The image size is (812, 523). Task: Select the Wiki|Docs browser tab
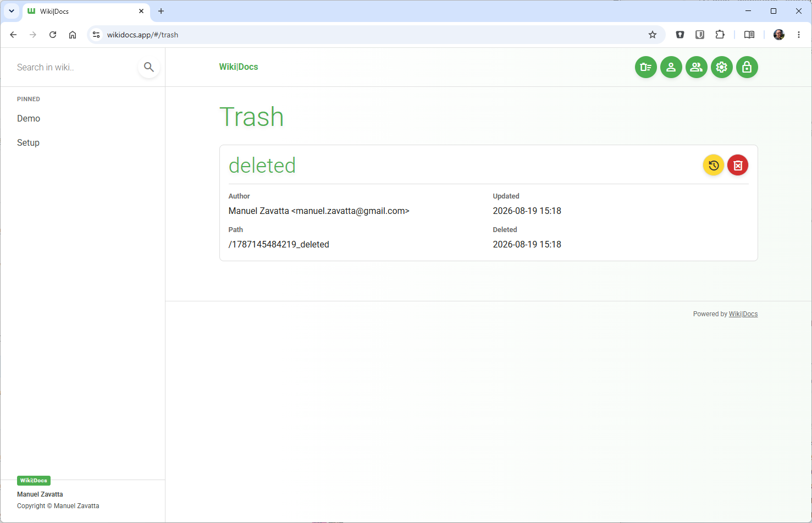pos(86,11)
